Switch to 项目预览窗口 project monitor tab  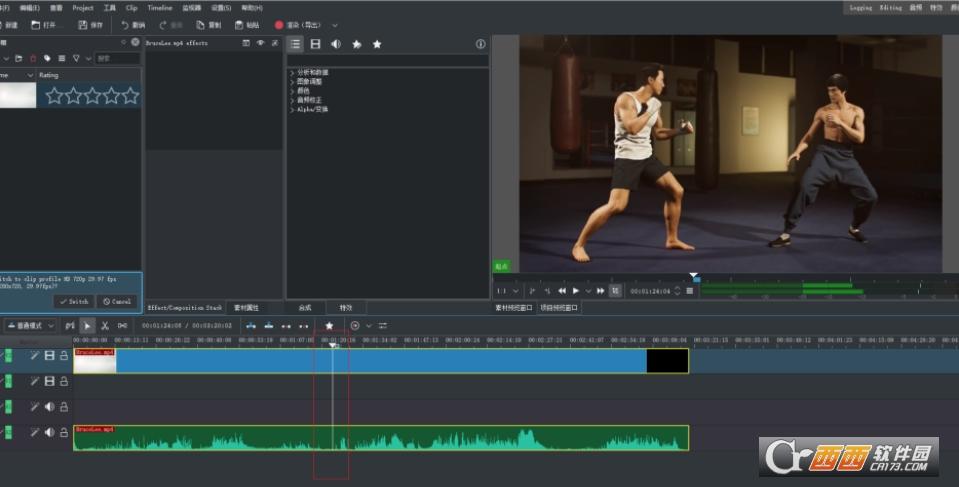coord(559,308)
